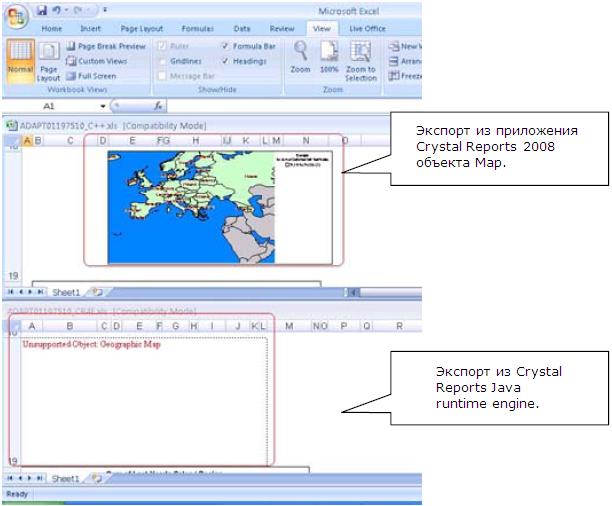Open the Page Layout ribbon tab
Viewport: 612px width, 506px height.
142,29
